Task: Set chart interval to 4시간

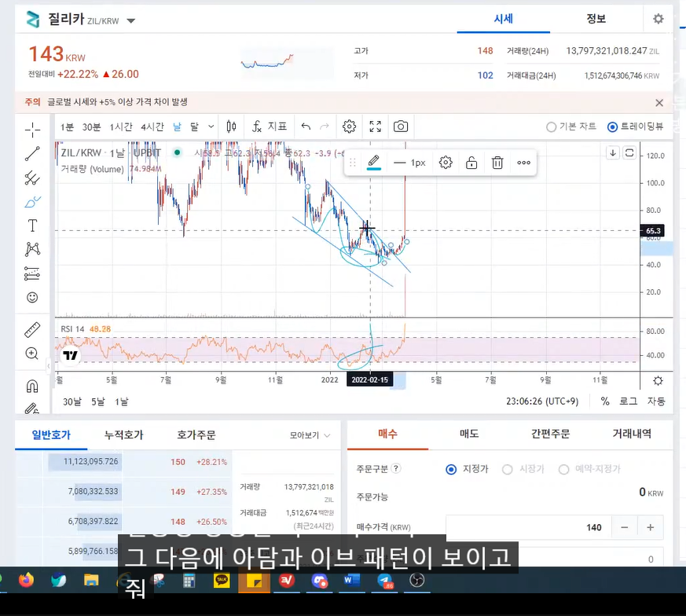Action: 152,126
